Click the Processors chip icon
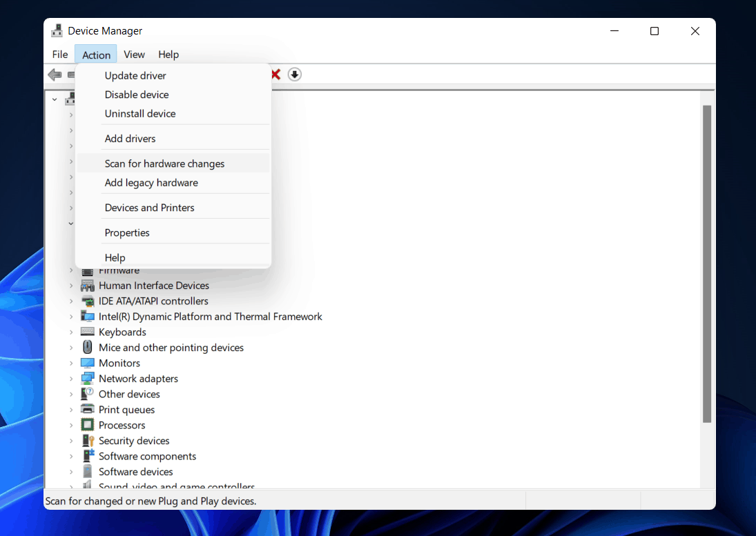The image size is (756, 536). click(88, 425)
